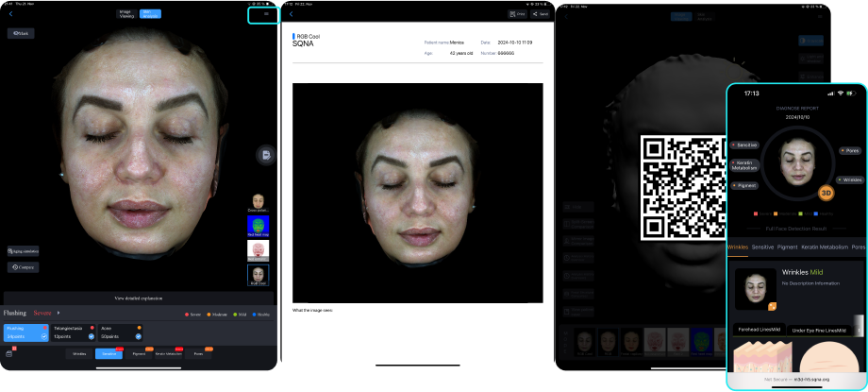Tap the more options dots at the phone's tab row end
Image resolution: width=868 pixels, height=392 pixels.
pos(859,330)
